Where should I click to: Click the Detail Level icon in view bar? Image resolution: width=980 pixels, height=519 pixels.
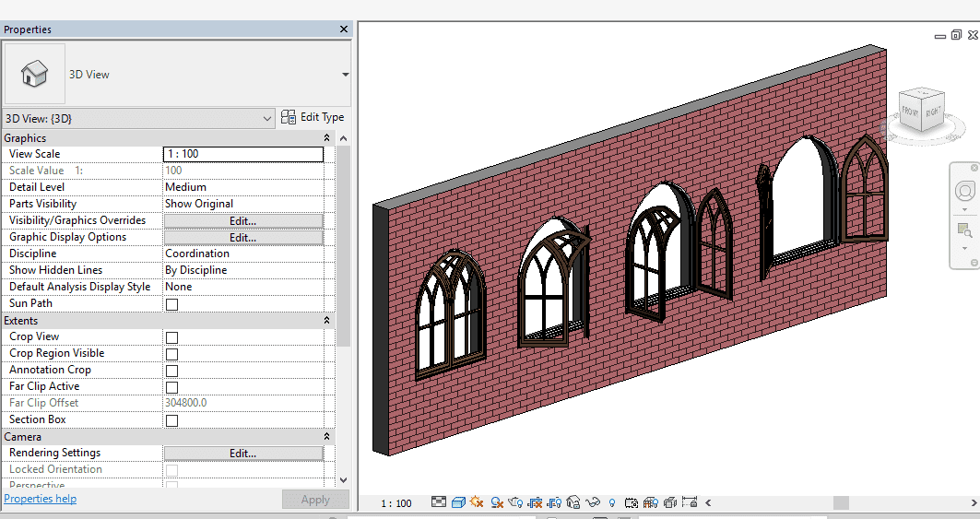click(439, 502)
